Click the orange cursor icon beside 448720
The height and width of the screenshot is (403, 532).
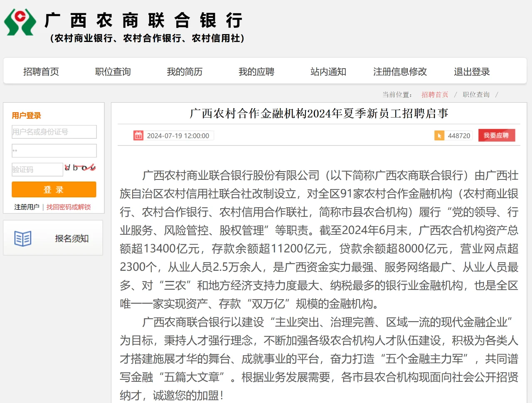pyautogui.click(x=439, y=135)
